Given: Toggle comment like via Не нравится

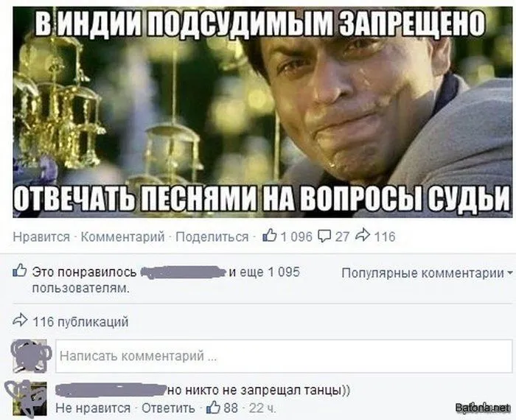Looking at the screenshot, I should [93, 408].
